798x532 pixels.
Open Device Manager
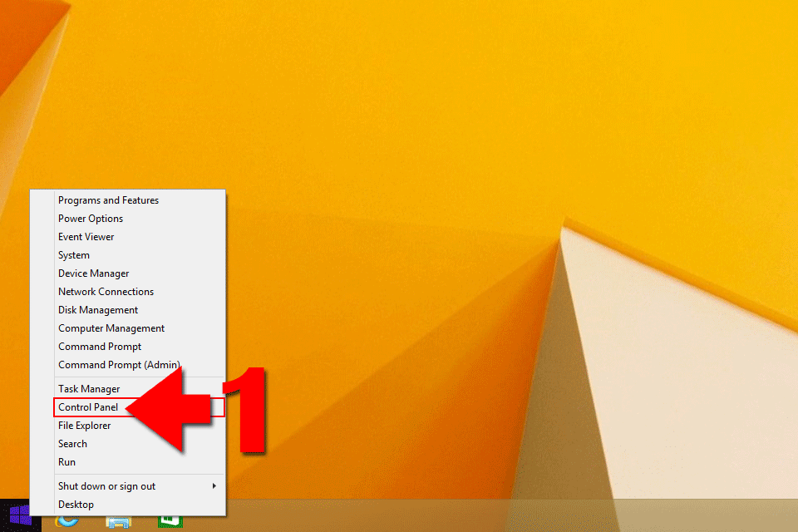[x=94, y=273]
